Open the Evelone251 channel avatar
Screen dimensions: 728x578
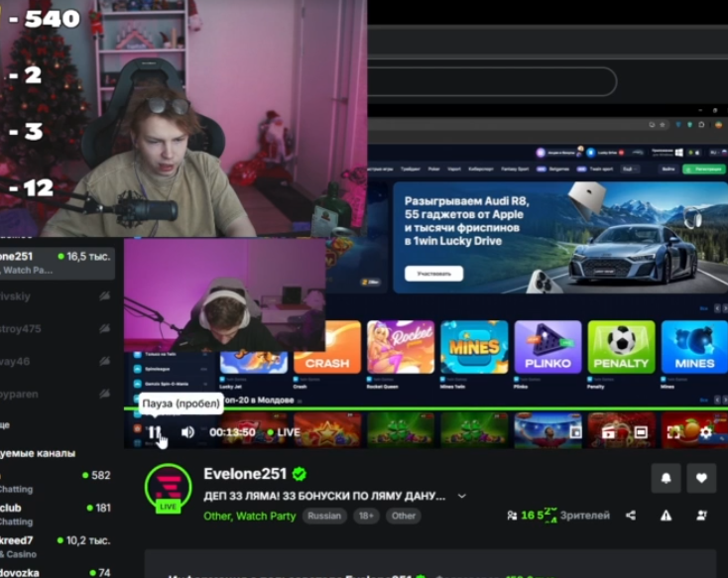tap(168, 488)
